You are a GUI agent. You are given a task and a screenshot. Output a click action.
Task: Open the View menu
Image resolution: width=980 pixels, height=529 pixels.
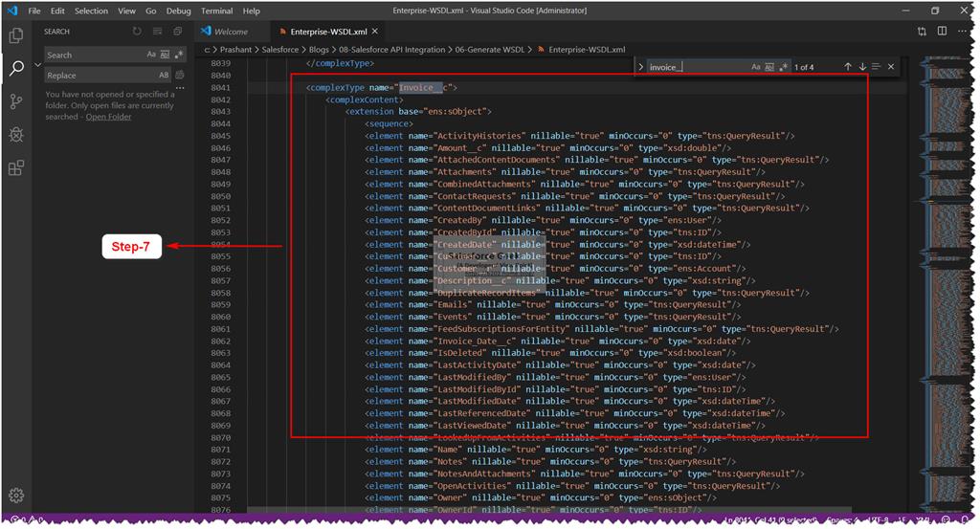(127, 11)
